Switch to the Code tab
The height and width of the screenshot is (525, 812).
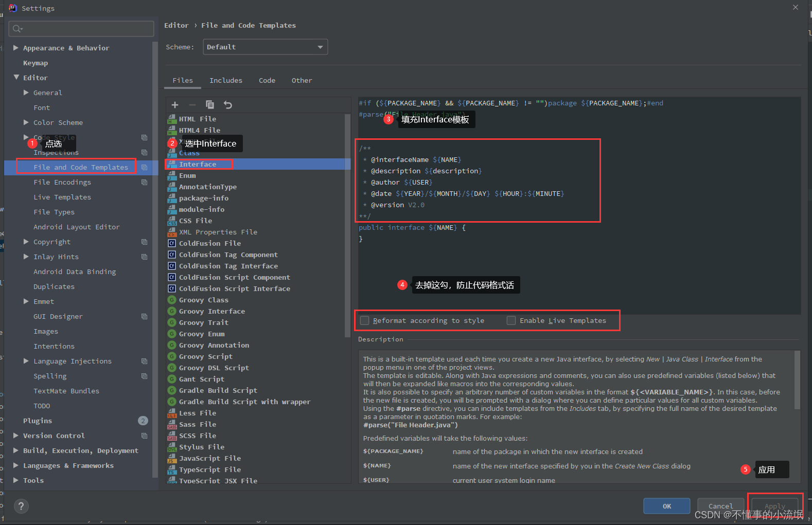(267, 81)
